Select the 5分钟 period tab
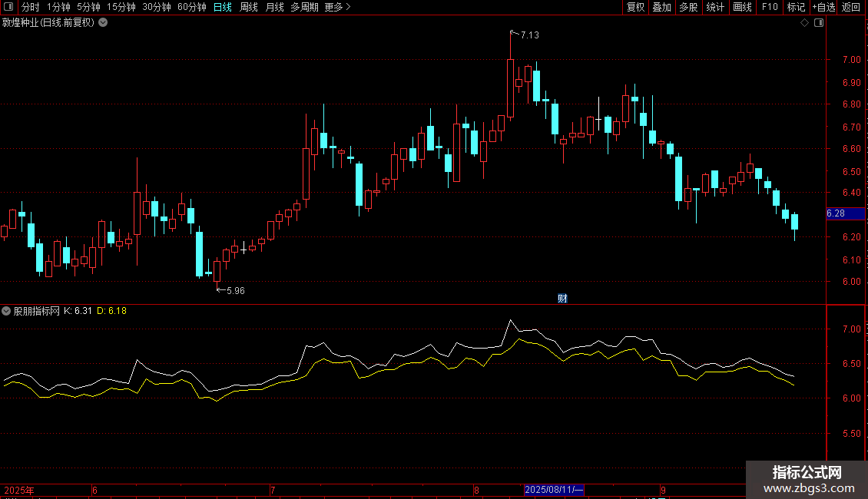 [88, 7]
